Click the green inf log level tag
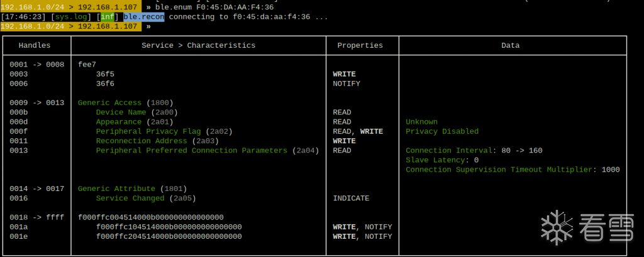Viewport: 644px width, 257px height. click(108, 17)
